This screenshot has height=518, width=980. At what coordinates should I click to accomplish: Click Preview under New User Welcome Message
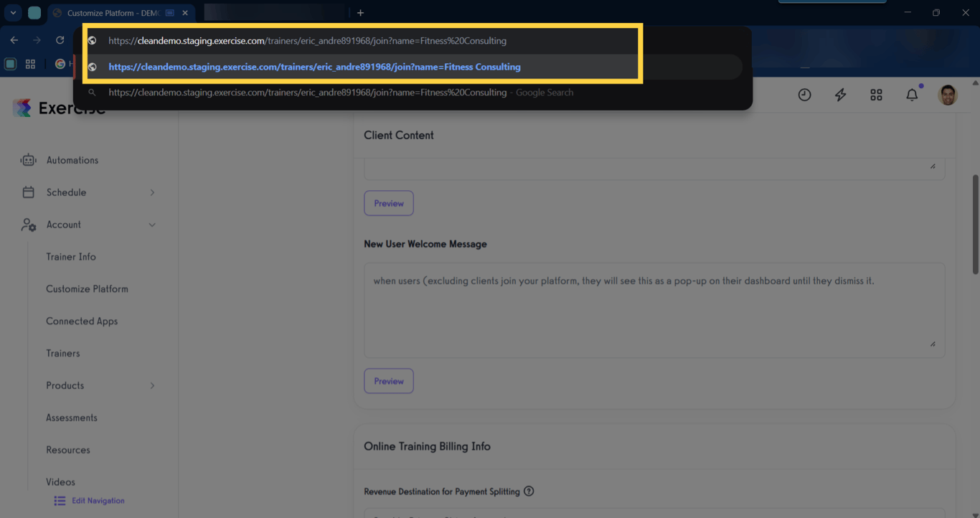coord(389,381)
